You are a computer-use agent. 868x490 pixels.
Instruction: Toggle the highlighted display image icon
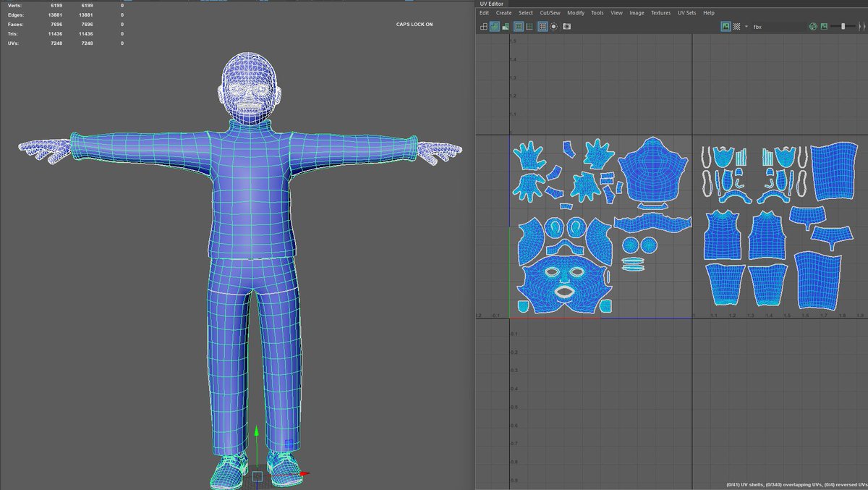coord(726,26)
